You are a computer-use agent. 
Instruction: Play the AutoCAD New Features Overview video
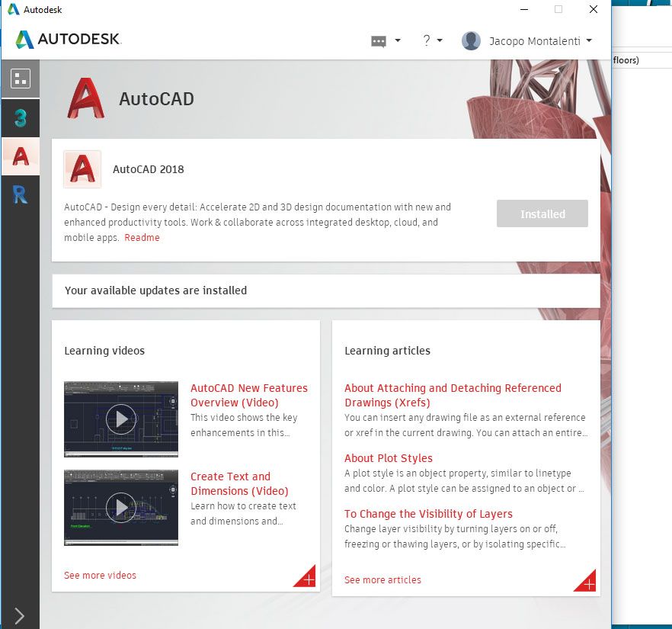[121, 419]
